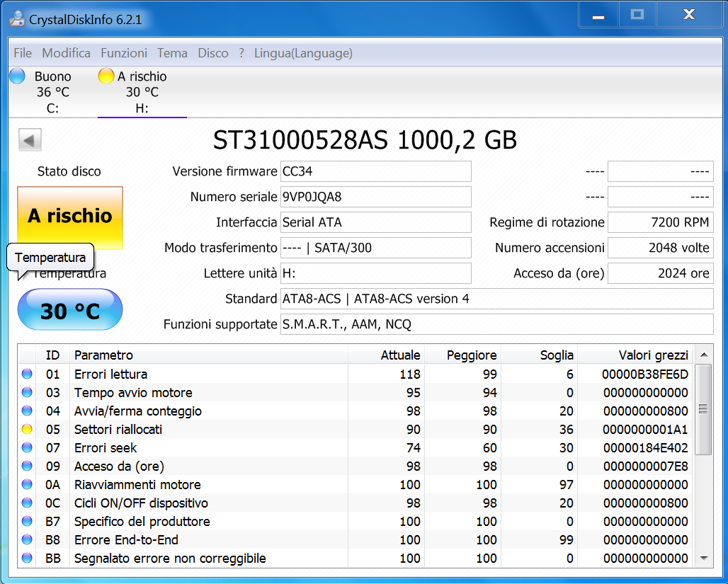728x584 pixels.
Task: Select the Errori seek parameter row
Action: coord(356,447)
